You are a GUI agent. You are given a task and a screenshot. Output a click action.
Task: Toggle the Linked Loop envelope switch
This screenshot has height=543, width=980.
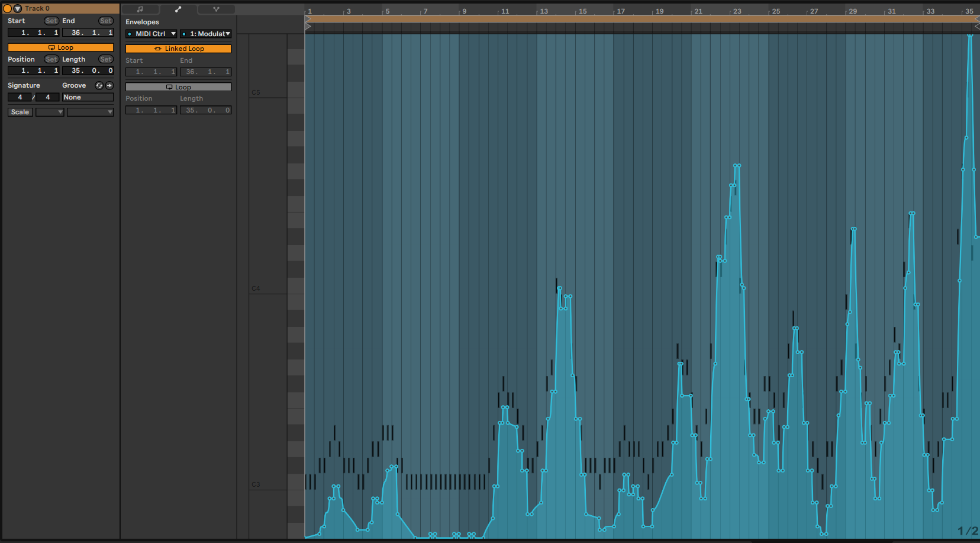(x=178, y=49)
